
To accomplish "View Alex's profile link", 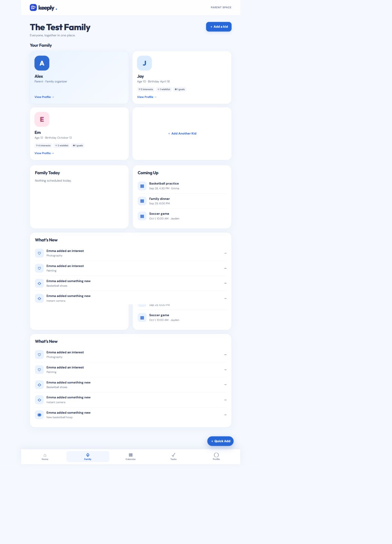I will pos(44,97).
